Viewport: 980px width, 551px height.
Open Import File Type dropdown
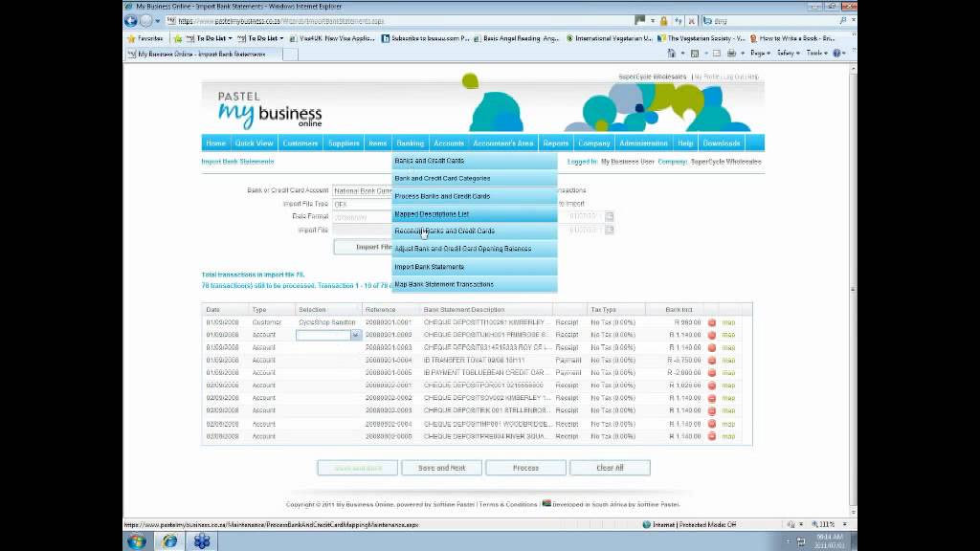[363, 205]
